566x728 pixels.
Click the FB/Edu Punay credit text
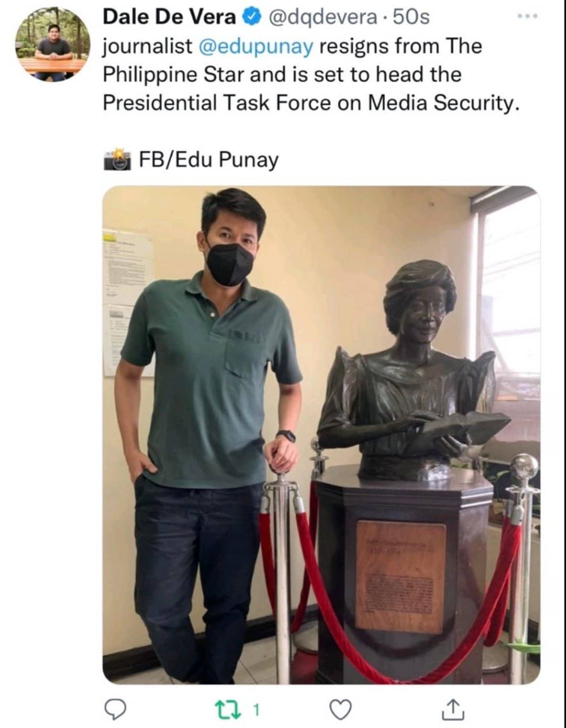point(208,159)
